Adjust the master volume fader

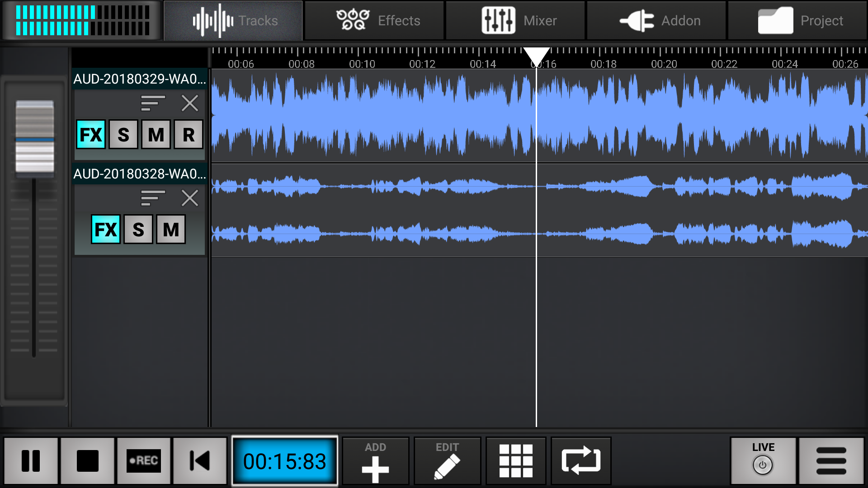tap(33, 136)
